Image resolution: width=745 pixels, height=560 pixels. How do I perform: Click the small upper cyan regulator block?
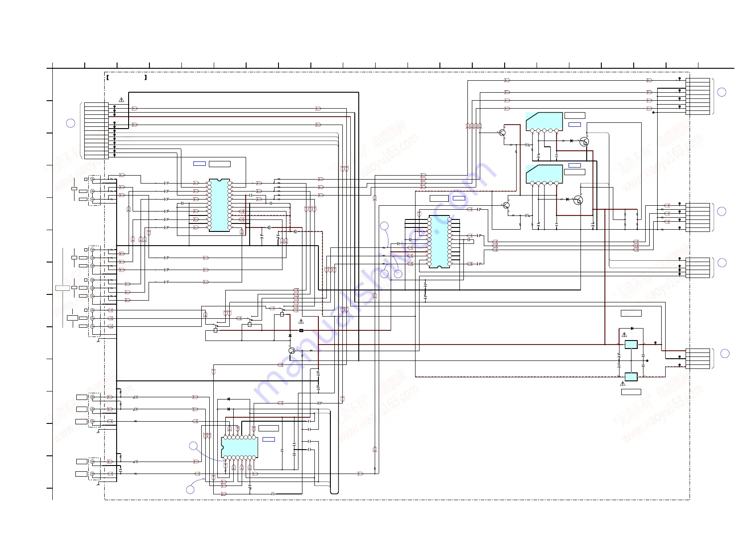(631, 344)
